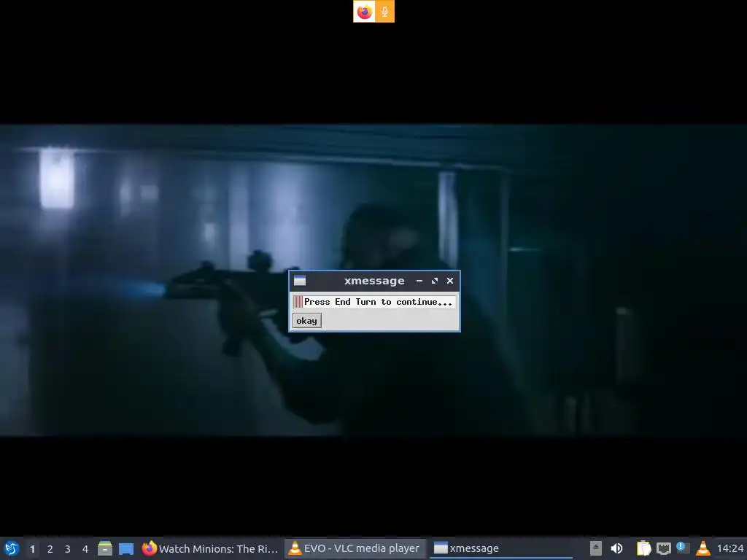747x560 pixels.
Task: Click the Firefox sharing indicator icon at top
Action: point(365,12)
